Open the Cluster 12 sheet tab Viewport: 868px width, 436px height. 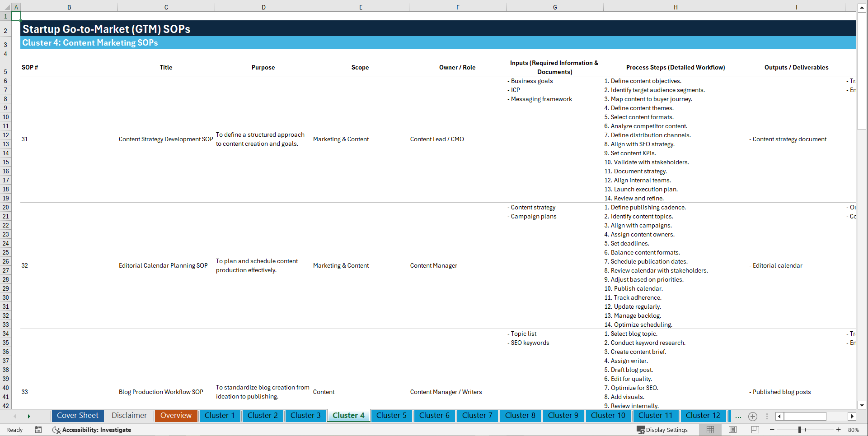coord(703,416)
